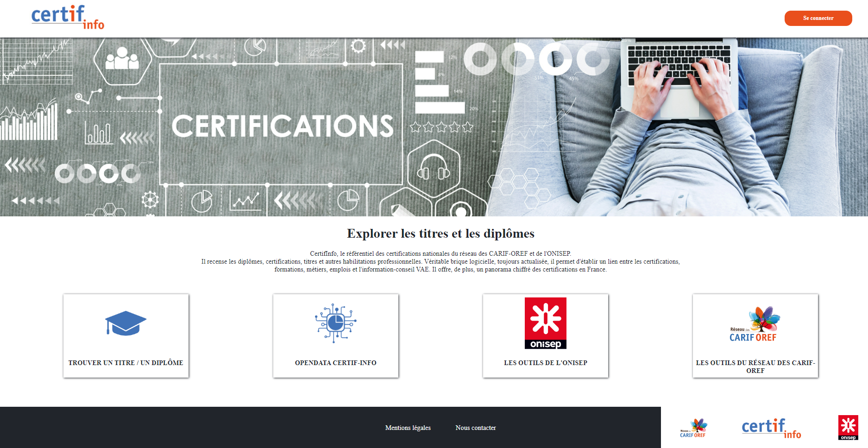This screenshot has height=448, width=868.
Task: Click the red Onisep logo in card
Action: click(x=545, y=323)
